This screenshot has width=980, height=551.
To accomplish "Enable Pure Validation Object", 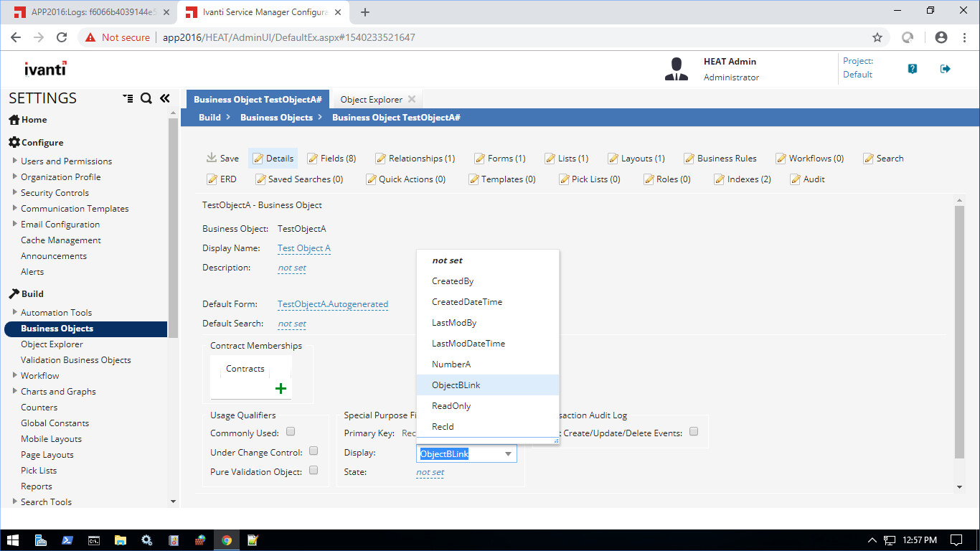I will [x=314, y=470].
